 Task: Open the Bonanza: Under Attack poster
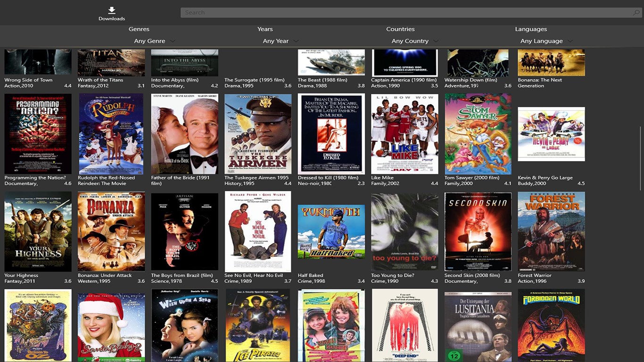click(x=111, y=231)
